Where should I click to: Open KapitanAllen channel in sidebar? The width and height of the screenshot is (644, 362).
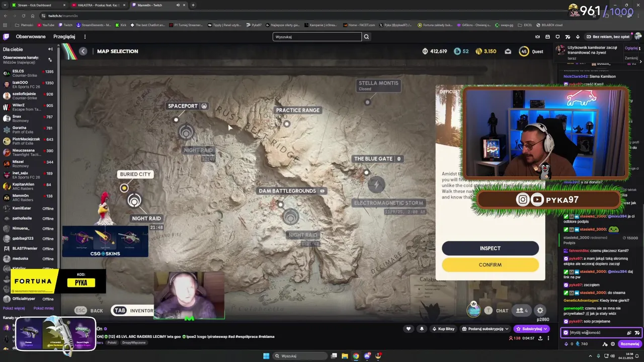pyautogui.click(x=29, y=186)
